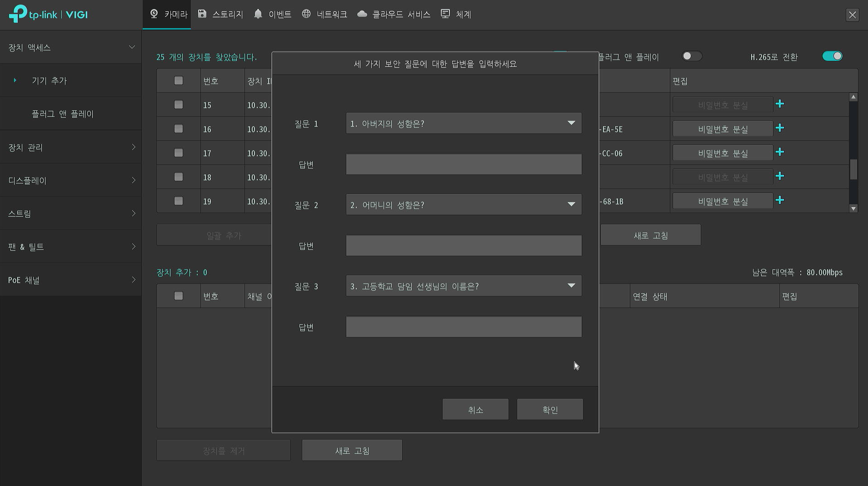Open the 클라우드 서비스 tab
Image resolution: width=868 pixels, height=486 pixels.
[394, 15]
